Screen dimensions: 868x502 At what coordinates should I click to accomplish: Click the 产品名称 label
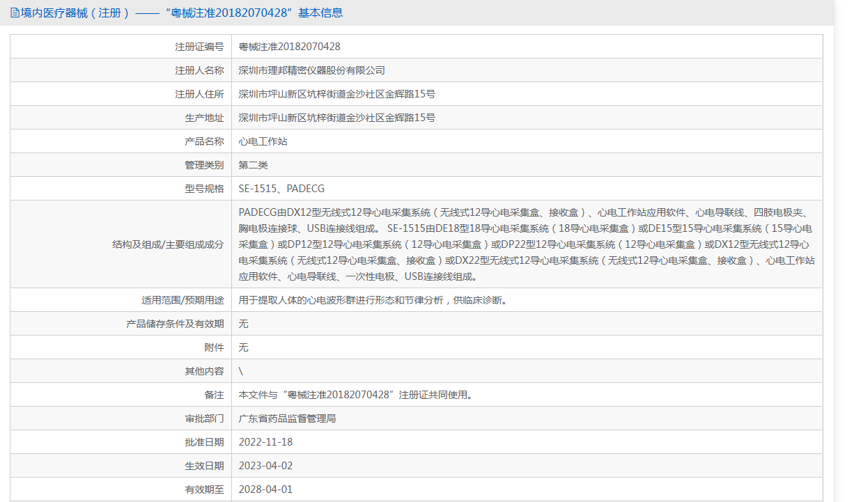point(204,141)
